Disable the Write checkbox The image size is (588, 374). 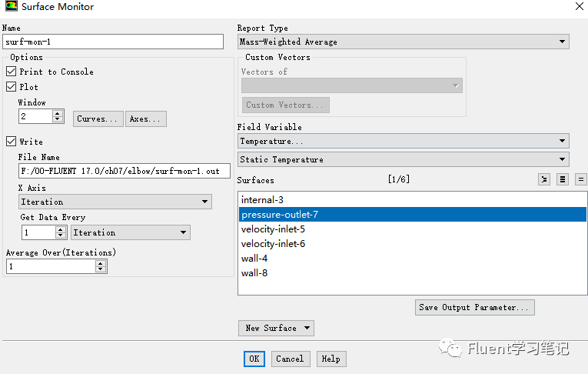point(12,141)
